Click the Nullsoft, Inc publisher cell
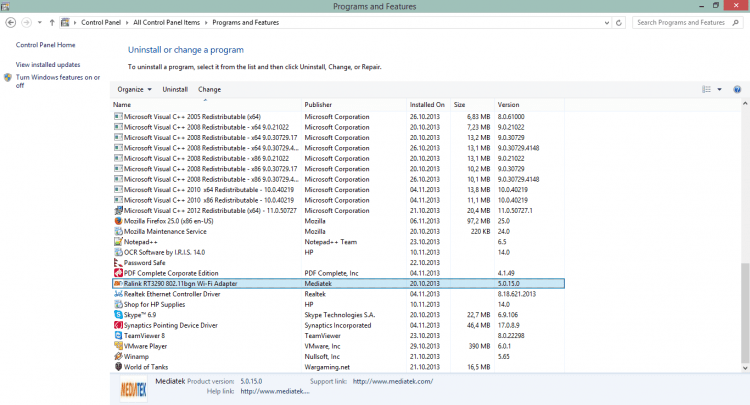Image resolution: width=750 pixels, height=405 pixels. tap(322, 357)
